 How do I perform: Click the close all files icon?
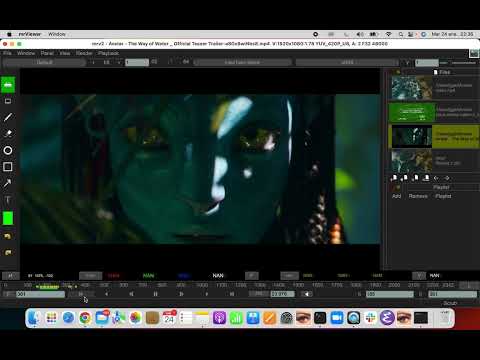426,178
